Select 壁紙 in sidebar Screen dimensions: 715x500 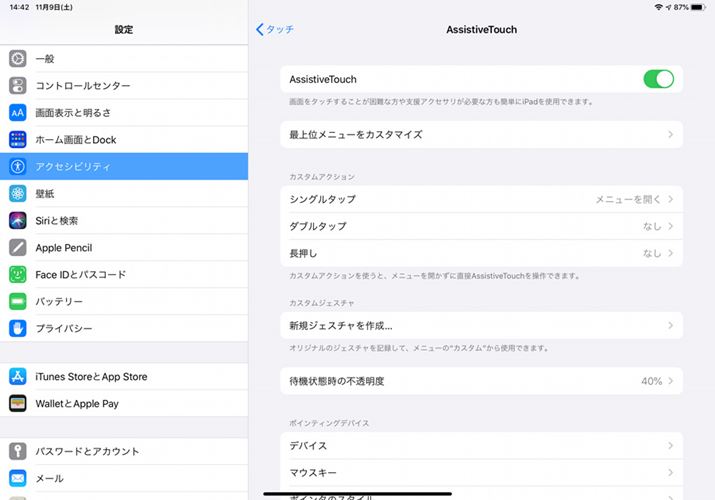(124, 194)
